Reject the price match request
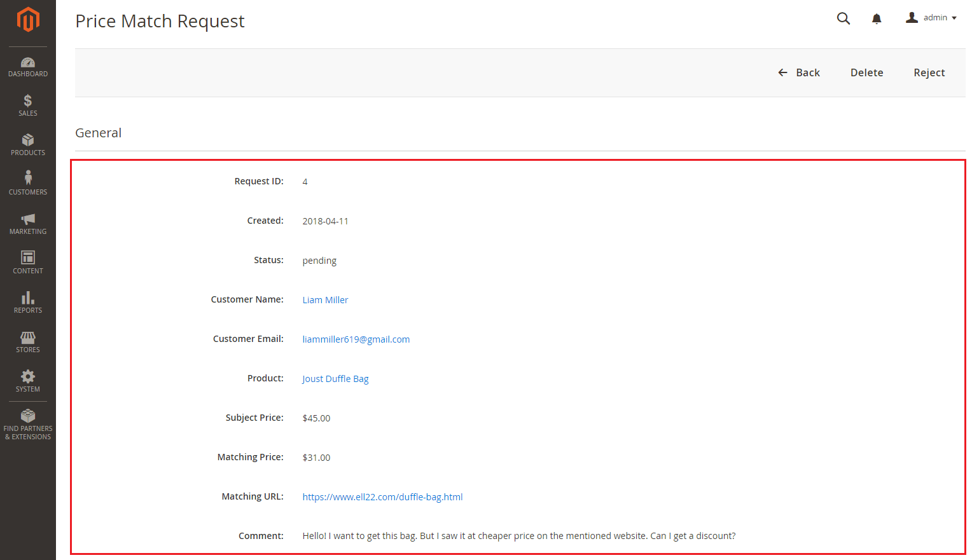Viewport: 972px width, 560px height. tap(929, 72)
